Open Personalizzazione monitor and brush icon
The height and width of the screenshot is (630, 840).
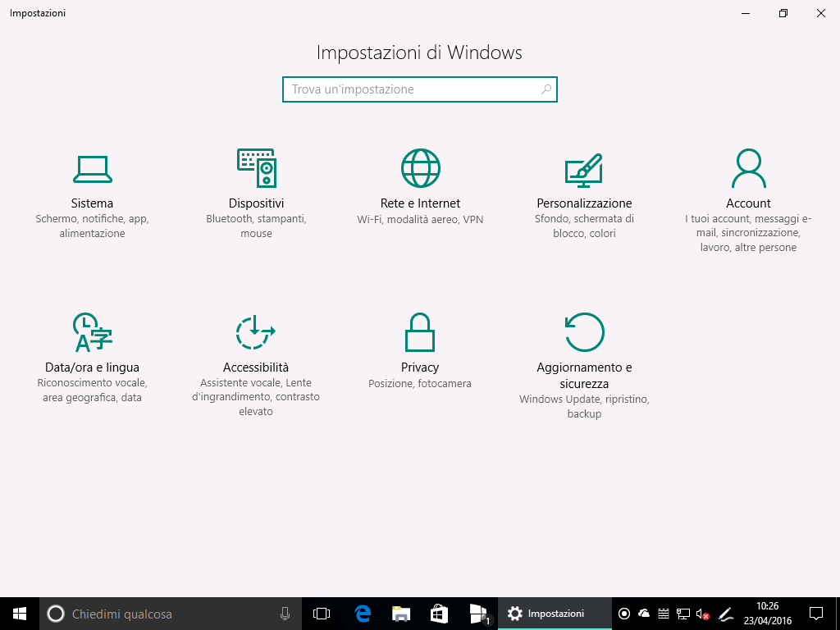(584, 170)
